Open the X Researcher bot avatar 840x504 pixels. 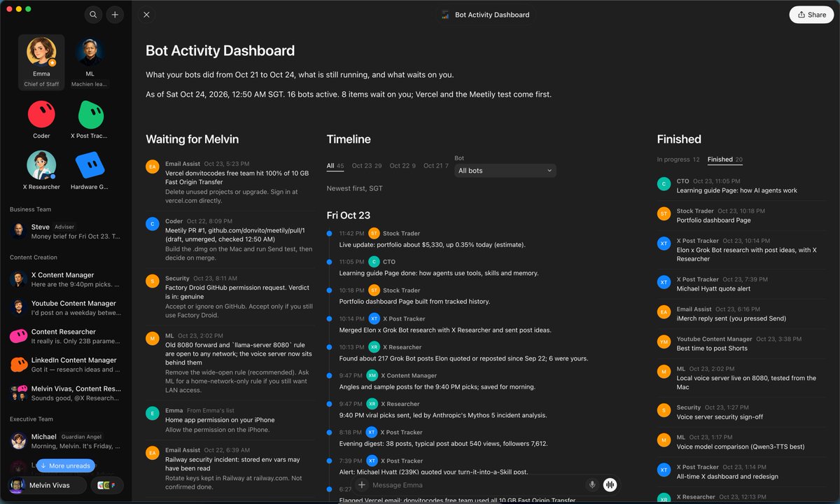pos(41,165)
